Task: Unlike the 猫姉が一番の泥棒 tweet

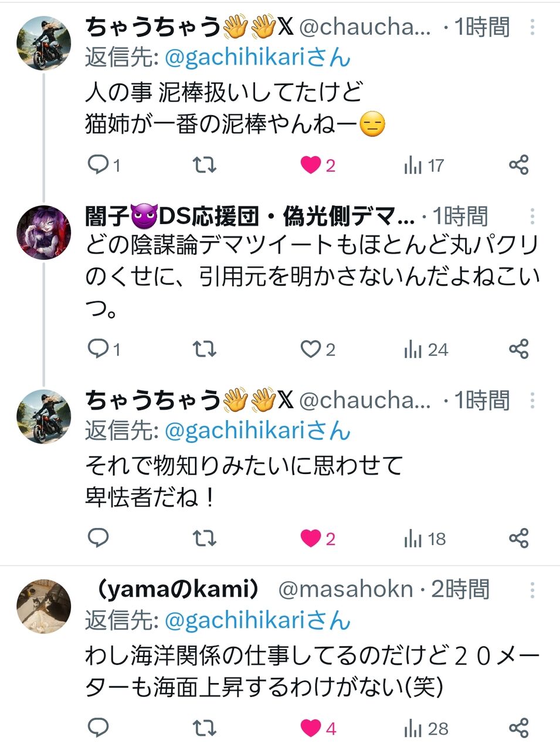Action: click(x=311, y=165)
